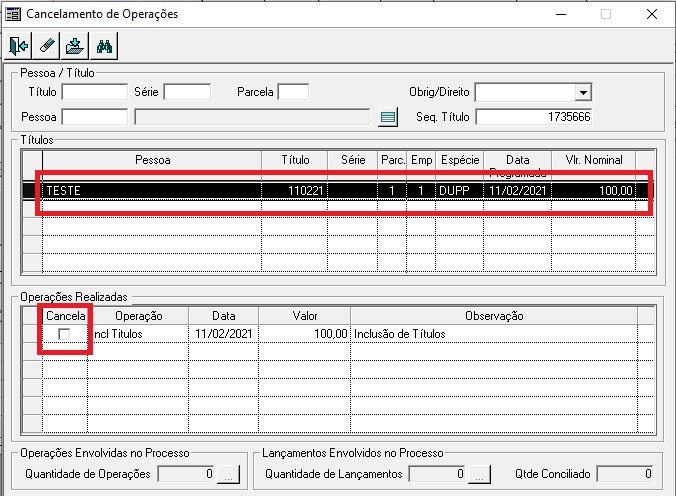Click the exit door toolbar icon
Image resolution: width=676 pixels, height=496 pixels.
(18, 46)
